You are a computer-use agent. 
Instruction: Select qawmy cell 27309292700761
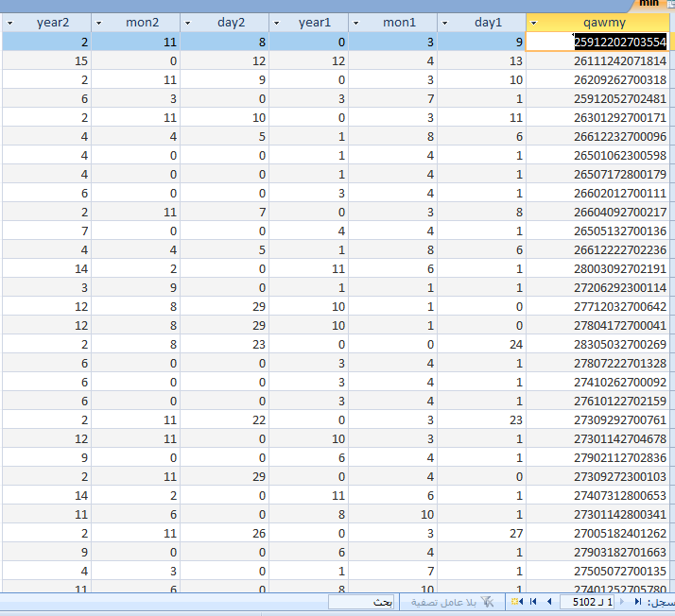597,420
